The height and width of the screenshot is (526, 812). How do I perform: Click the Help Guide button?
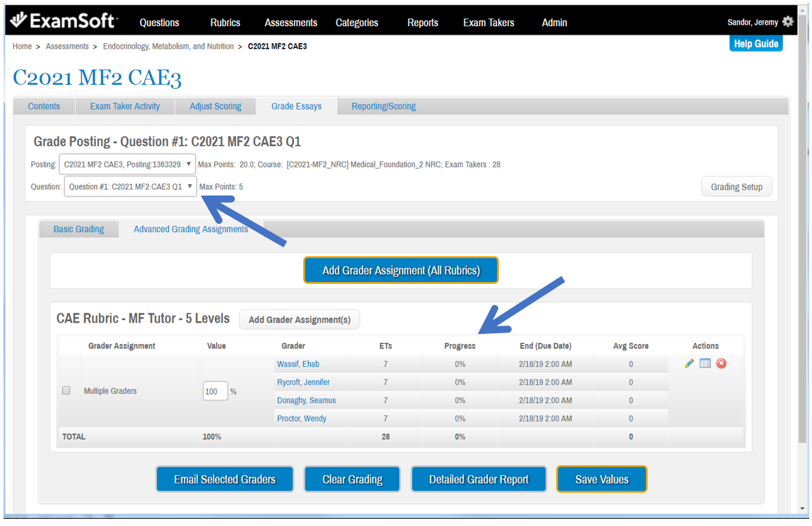pyautogui.click(x=756, y=44)
